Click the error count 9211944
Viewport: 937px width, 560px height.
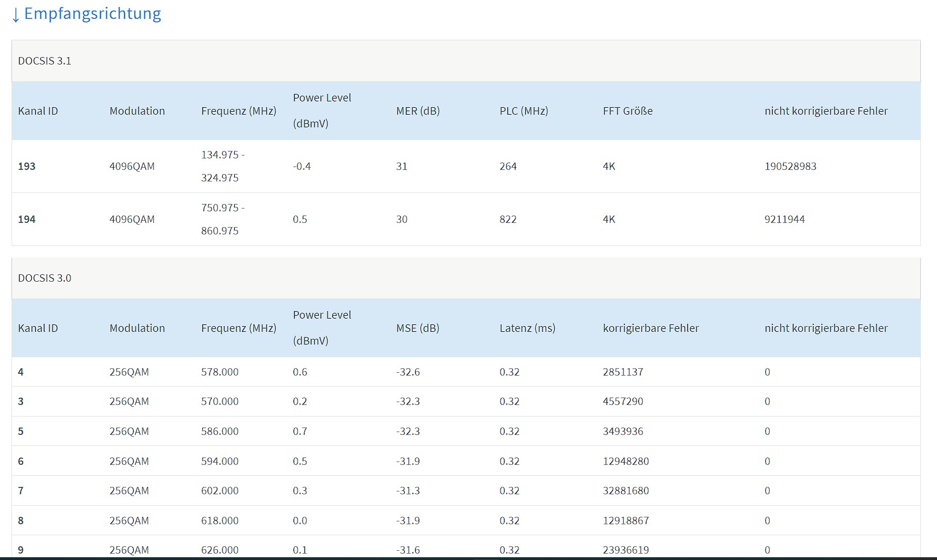785,220
